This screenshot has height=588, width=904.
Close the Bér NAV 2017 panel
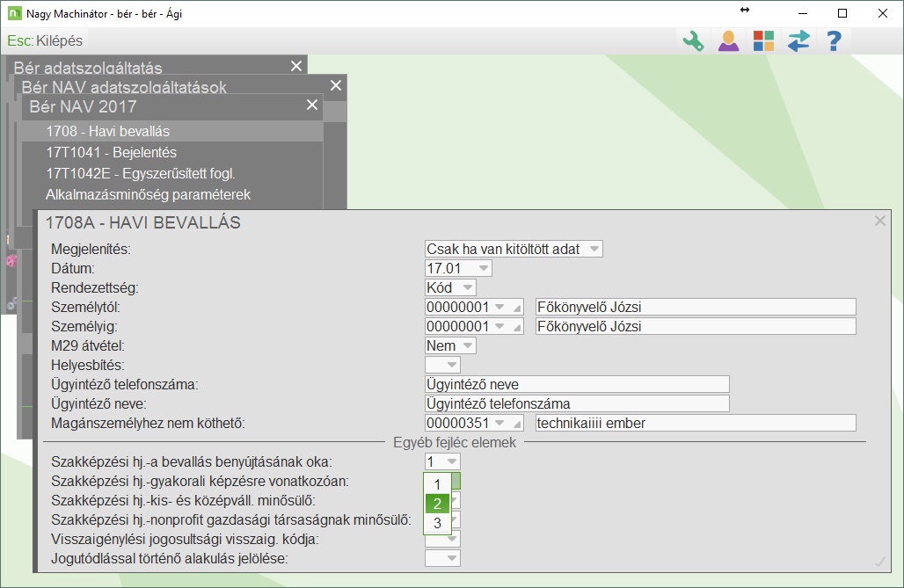[x=312, y=105]
